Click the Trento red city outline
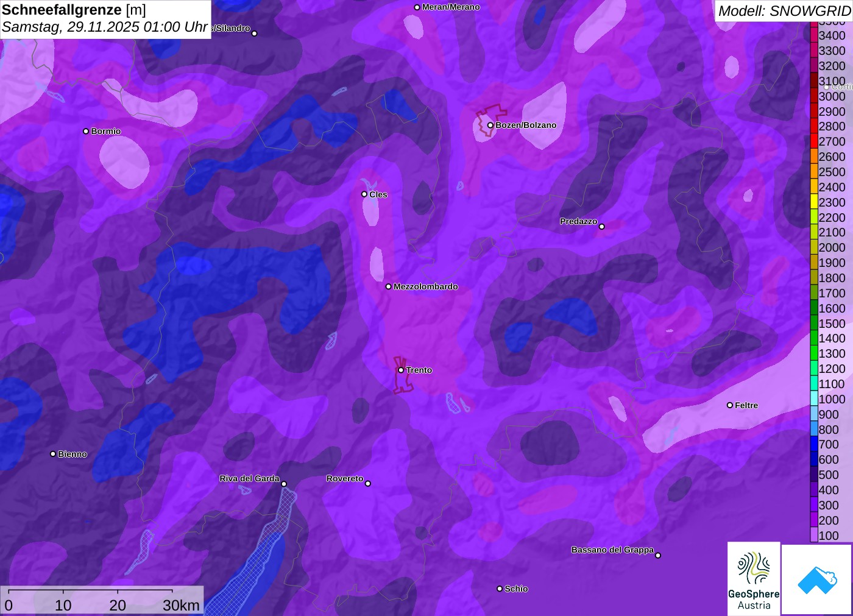 (x=402, y=375)
